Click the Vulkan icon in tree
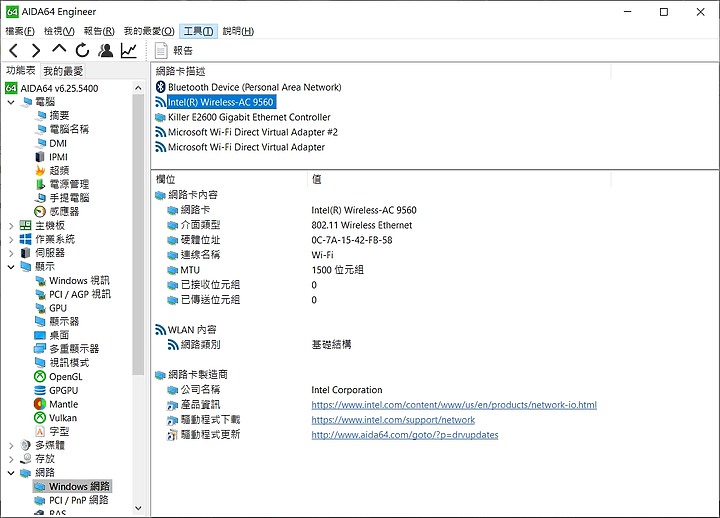The width and height of the screenshot is (720, 518). click(x=40, y=418)
